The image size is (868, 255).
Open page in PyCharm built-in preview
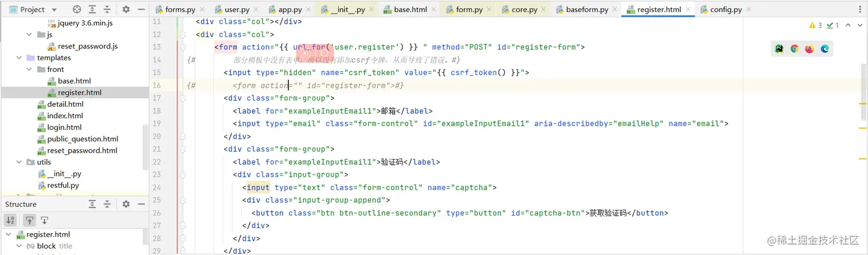[779, 49]
